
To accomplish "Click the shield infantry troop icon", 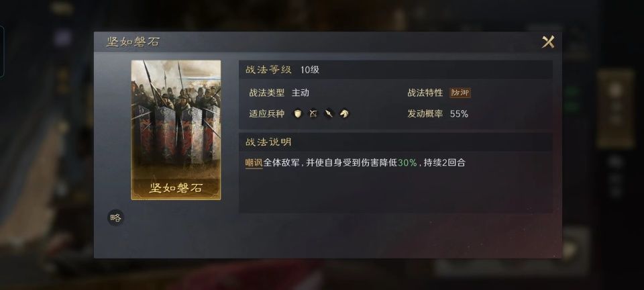I will pos(297,113).
